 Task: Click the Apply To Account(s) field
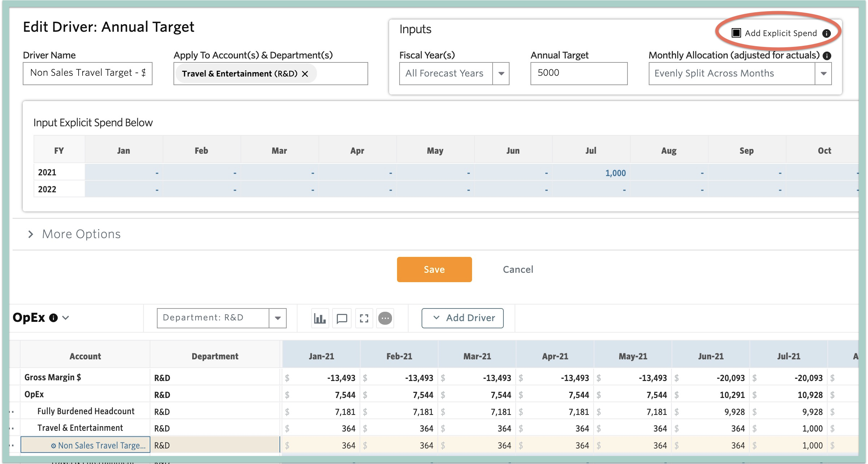270,74
